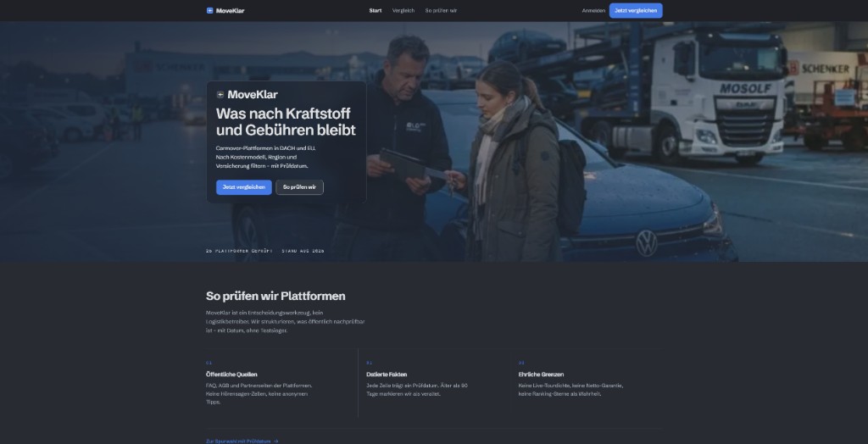Click 'So prüfen wir' button in hero card
Screen dimensions: 868x444
point(299,187)
